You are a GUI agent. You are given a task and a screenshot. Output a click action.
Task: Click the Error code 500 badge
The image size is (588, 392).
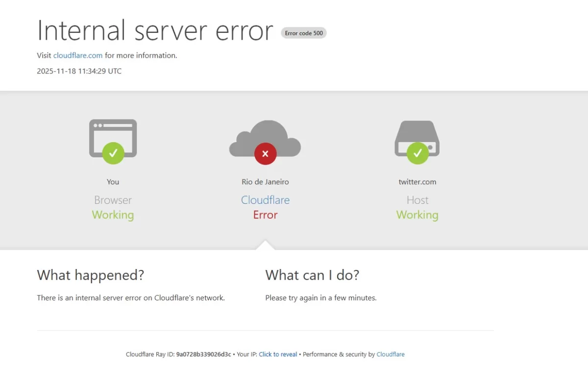pos(303,33)
